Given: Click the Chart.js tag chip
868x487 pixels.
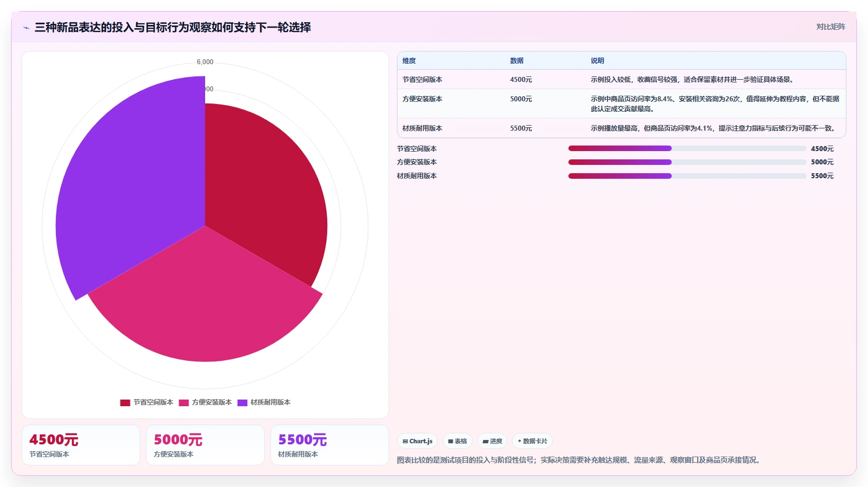Looking at the screenshot, I should [417, 441].
